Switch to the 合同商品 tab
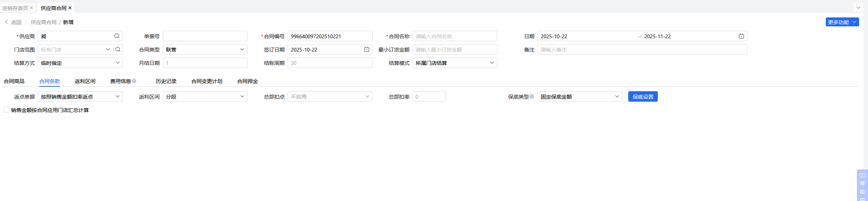Viewport: 868px width, 201px height. pos(14,81)
